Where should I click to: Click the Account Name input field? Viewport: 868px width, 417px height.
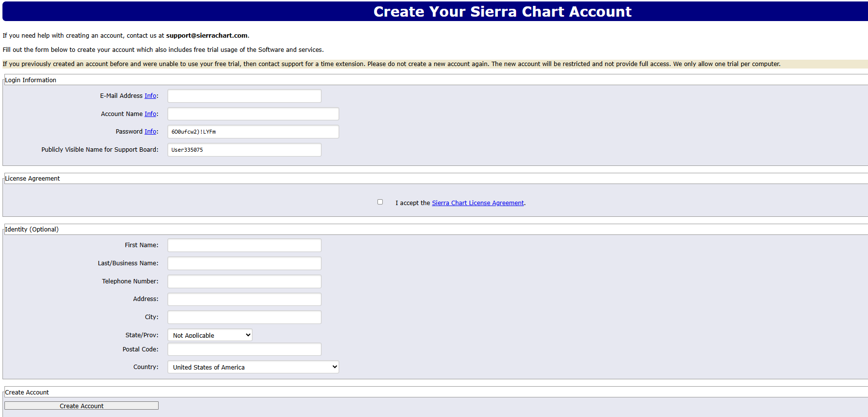click(x=253, y=114)
